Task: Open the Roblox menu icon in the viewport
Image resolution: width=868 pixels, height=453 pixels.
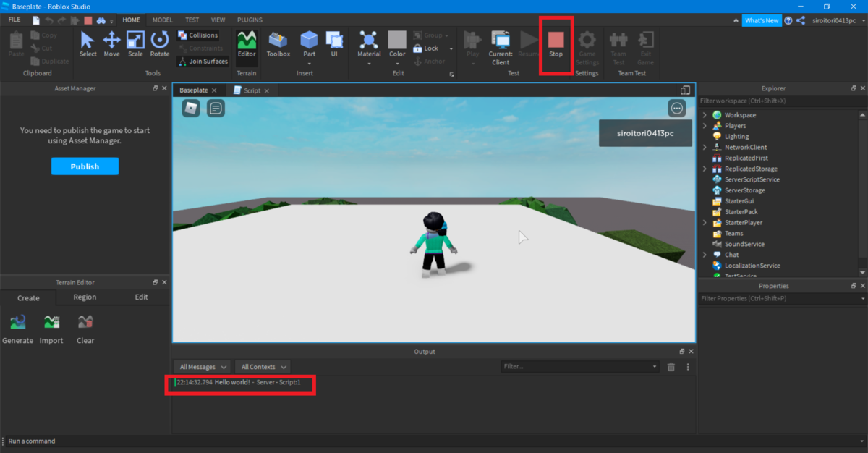Action: 191,109
